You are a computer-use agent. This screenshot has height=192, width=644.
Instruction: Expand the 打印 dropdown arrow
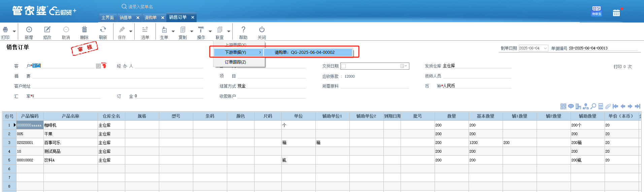[x=14, y=31]
